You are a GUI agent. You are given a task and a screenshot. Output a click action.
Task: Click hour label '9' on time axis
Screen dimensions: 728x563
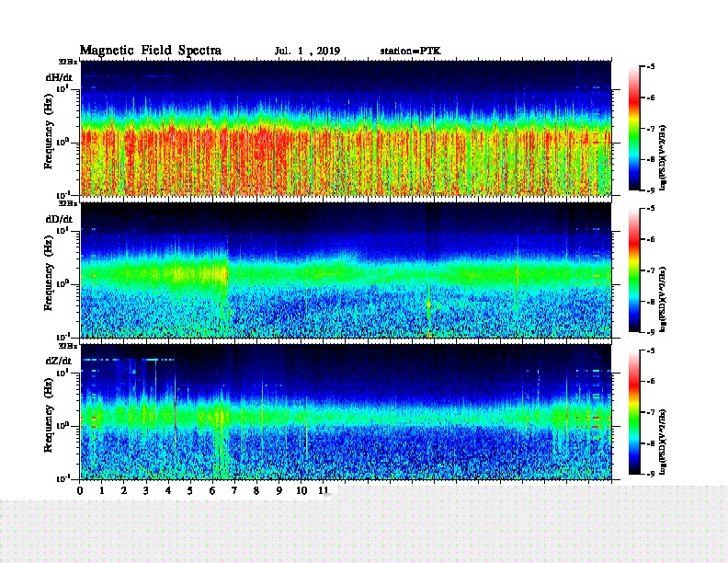coord(279,490)
